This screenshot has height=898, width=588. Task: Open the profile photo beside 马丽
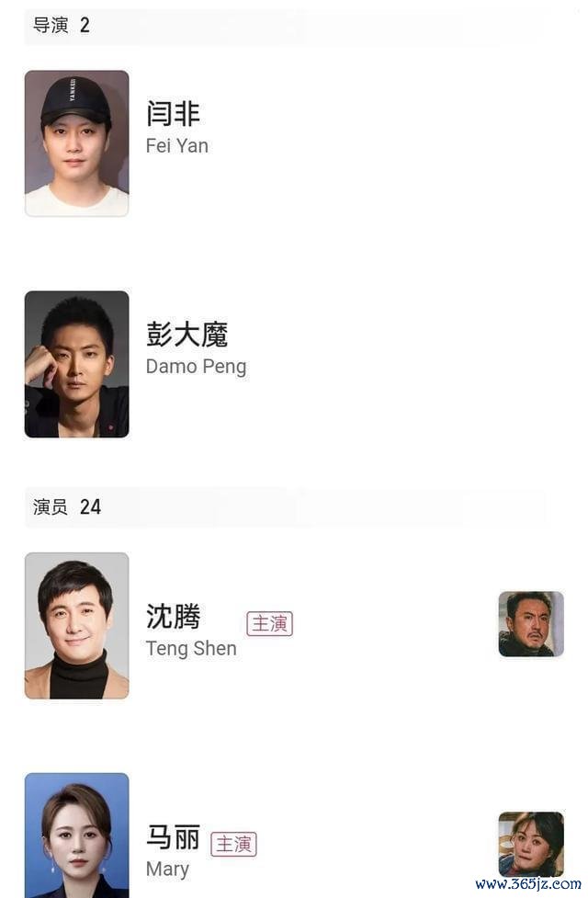(x=77, y=835)
